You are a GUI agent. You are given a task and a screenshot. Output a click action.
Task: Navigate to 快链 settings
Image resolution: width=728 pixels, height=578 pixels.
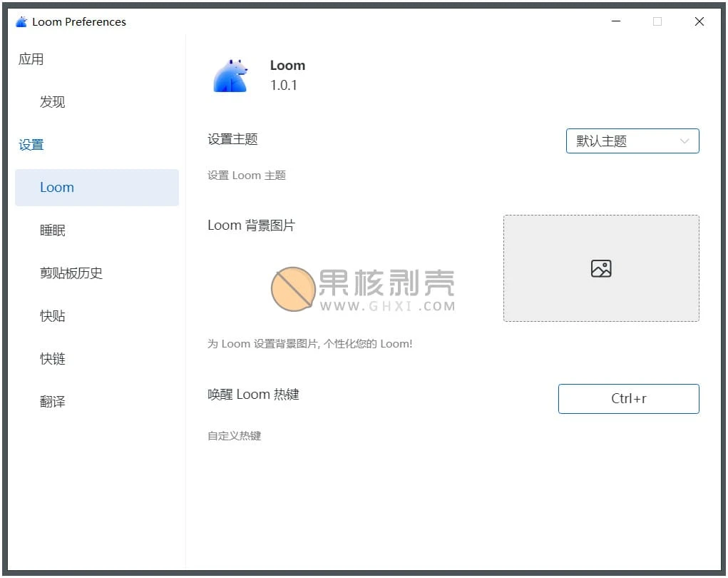(53, 359)
